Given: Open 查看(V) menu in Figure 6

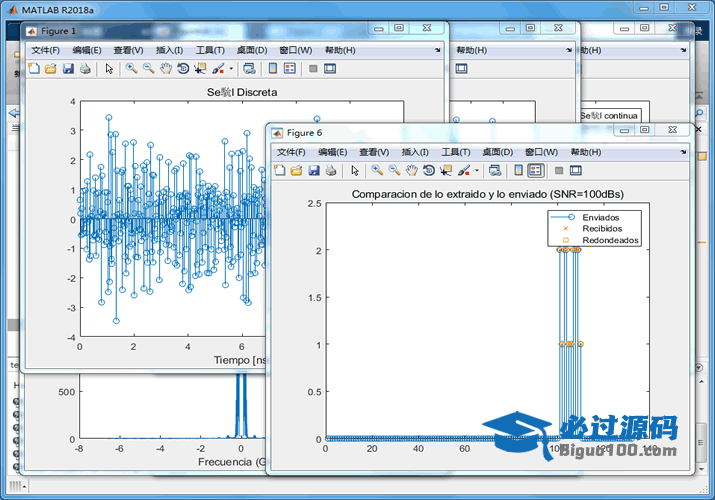Looking at the screenshot, I should (x=374, y=152).
